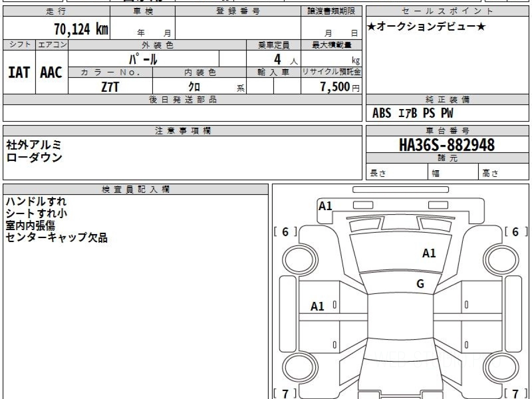Click the 輸入車 header
The image size is (532, 399).
(274, 72)
